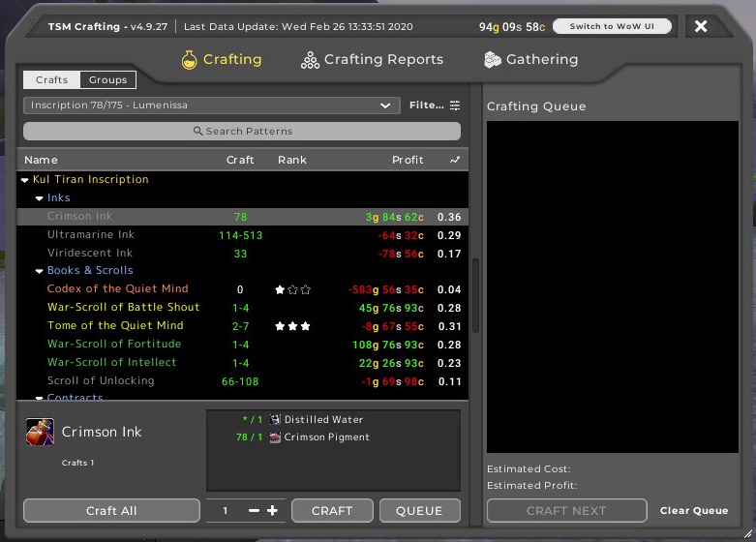The height and width of the screenshot is (542, 756).
Task: Select War-Scroll of Fortitude recipe
Action: [243, 345]
